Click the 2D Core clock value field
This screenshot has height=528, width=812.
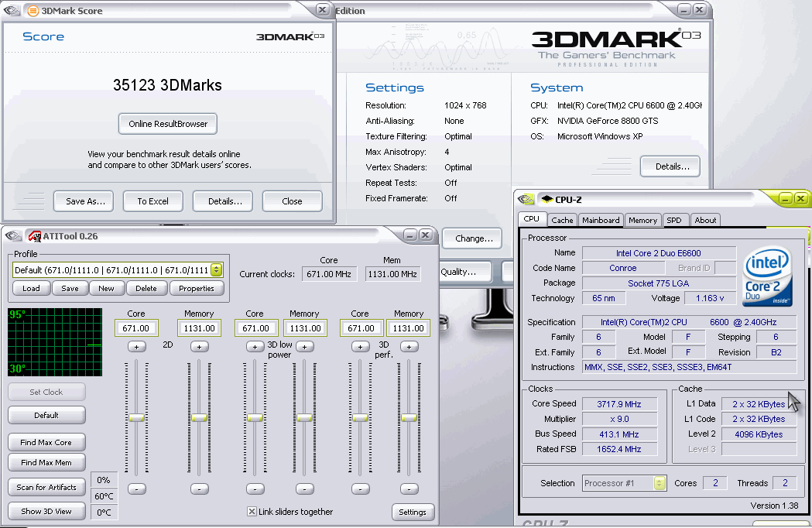pyautogui.click(x=136, y=328)
